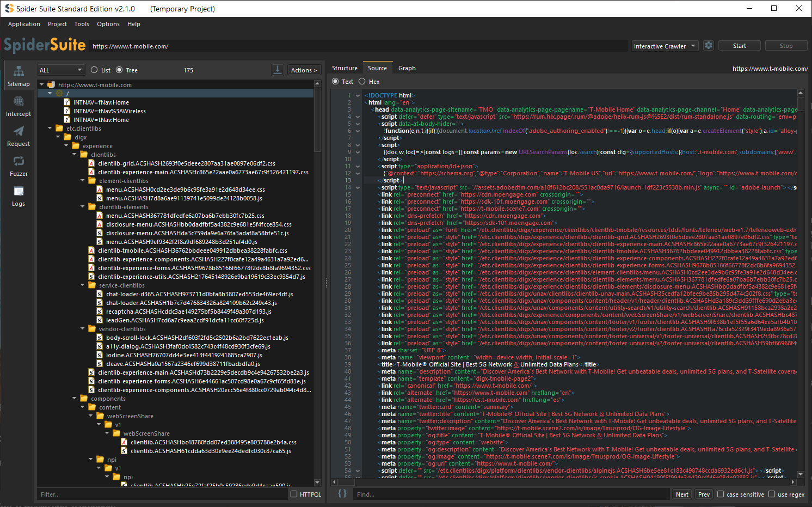Open the ALL filter dropdown
The width and height of the screenshot is (812, 507).
[x=61, y=70]
